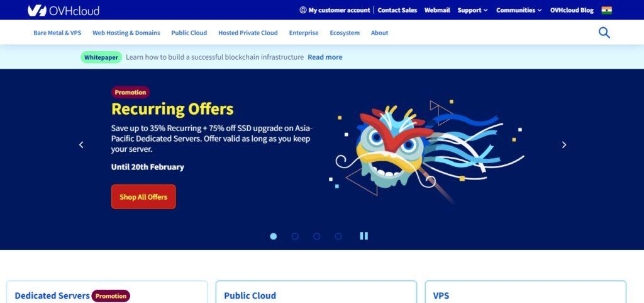Click the My customer account icon

pyautogui.click(x=303, y=10)
